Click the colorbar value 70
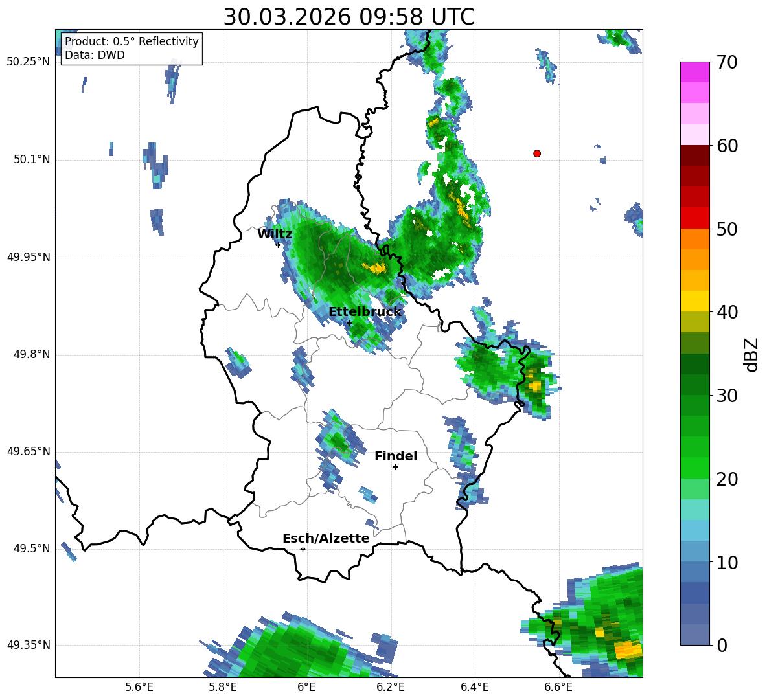 (x=727, y=62)
